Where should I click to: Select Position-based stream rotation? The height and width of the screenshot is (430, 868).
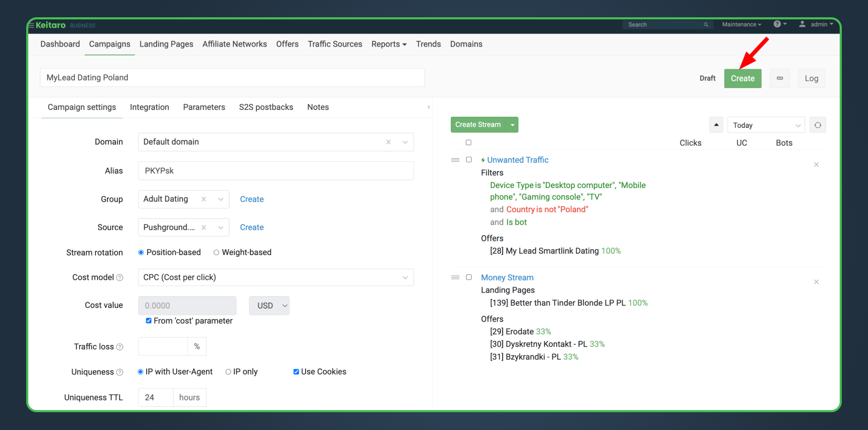click(x=141, y=252)
